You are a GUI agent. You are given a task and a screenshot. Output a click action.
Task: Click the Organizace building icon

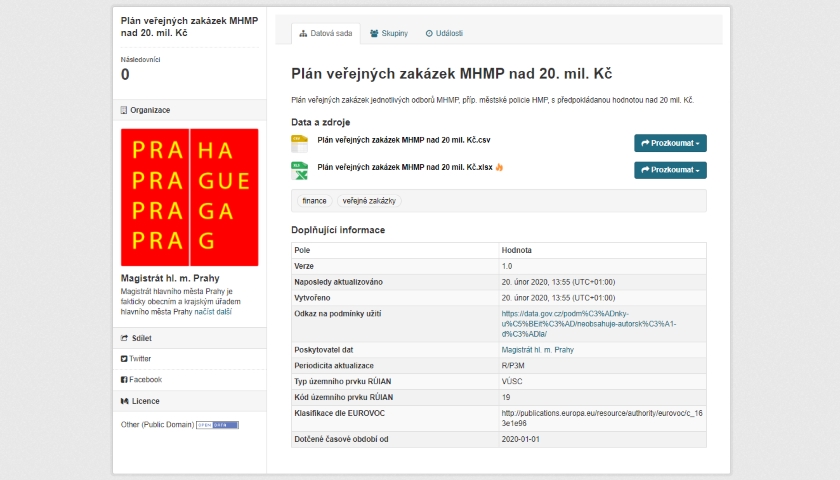124,110
